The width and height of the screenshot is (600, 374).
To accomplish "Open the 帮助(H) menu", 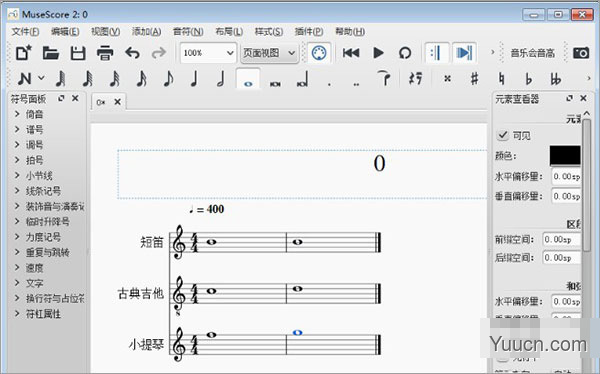I will (350, 31).
